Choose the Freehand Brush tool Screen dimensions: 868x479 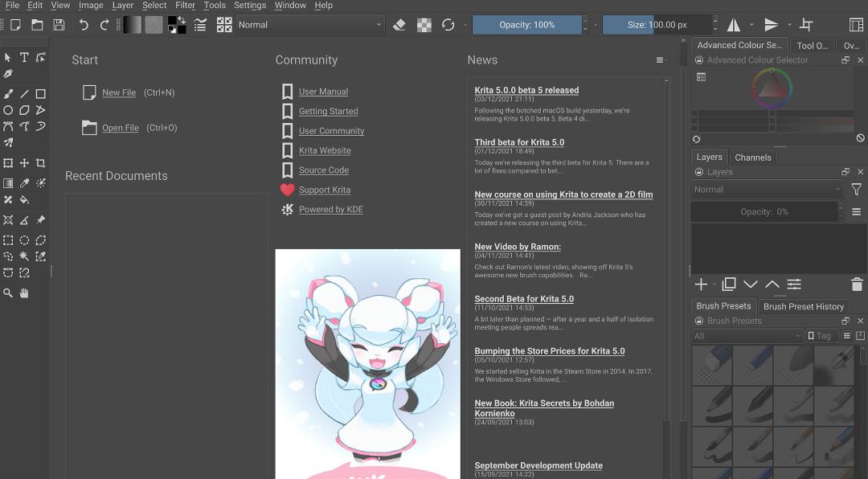[x=8, y=93]
